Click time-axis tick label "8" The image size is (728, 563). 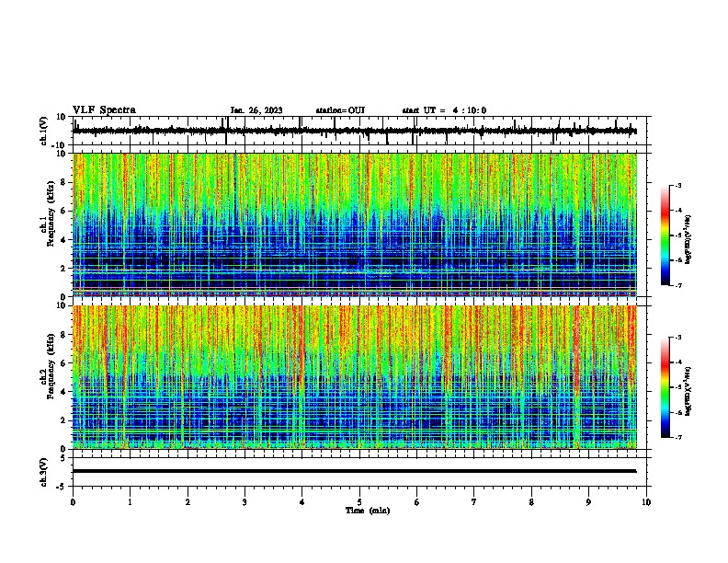(531, 502)
